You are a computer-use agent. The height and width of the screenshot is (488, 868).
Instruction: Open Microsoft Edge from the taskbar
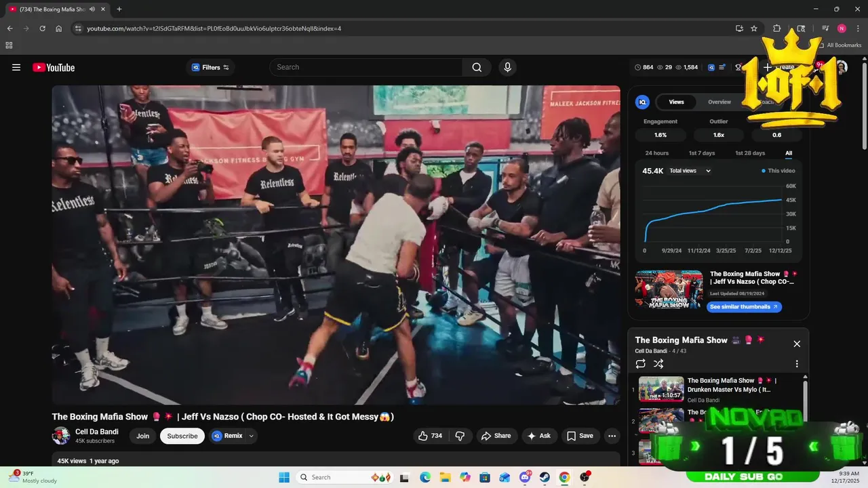[x=425, y=477]
